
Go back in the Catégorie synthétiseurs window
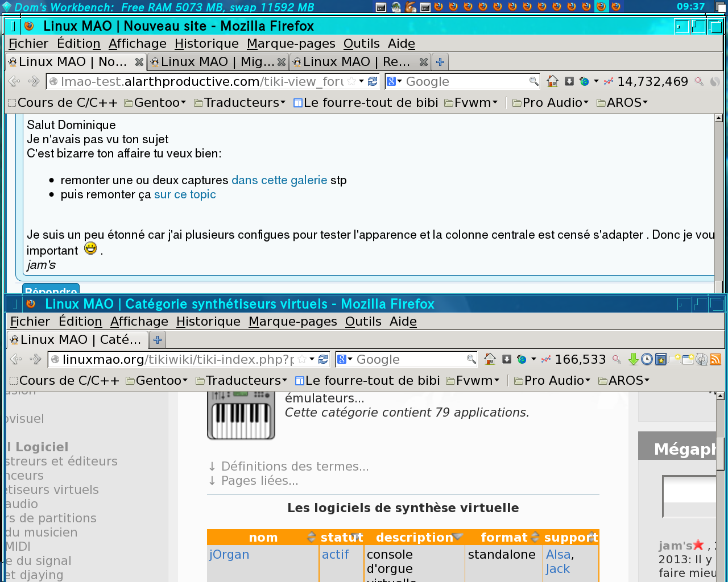(16, 360)
